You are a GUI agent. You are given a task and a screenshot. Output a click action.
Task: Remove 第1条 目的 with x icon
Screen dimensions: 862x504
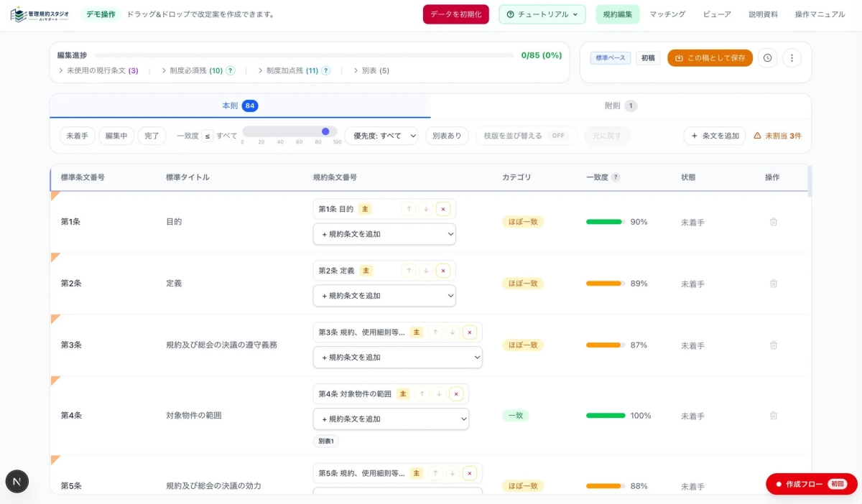coord(443,209)
